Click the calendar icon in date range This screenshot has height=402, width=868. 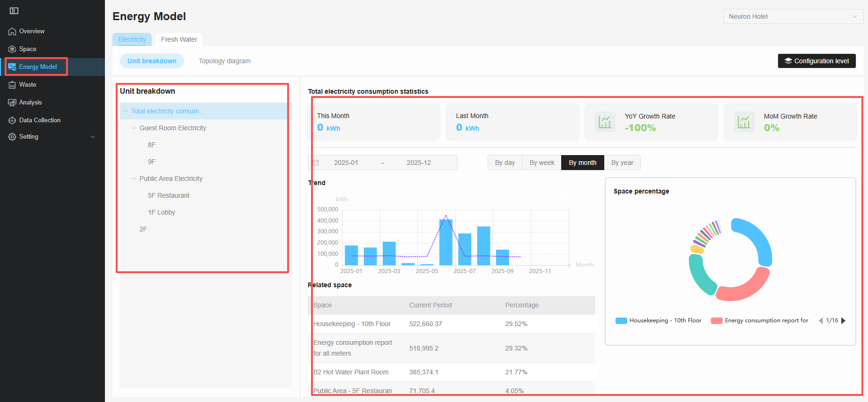click(316, 163)
